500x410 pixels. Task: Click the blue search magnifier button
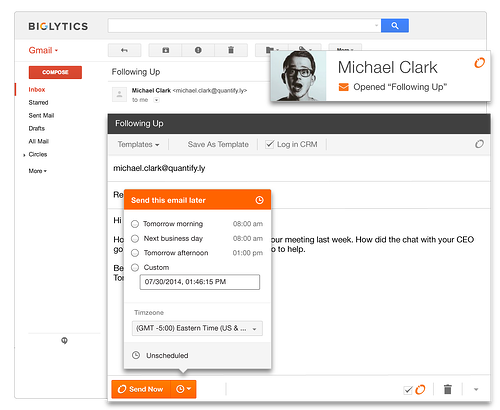click(x=395, y=26)
